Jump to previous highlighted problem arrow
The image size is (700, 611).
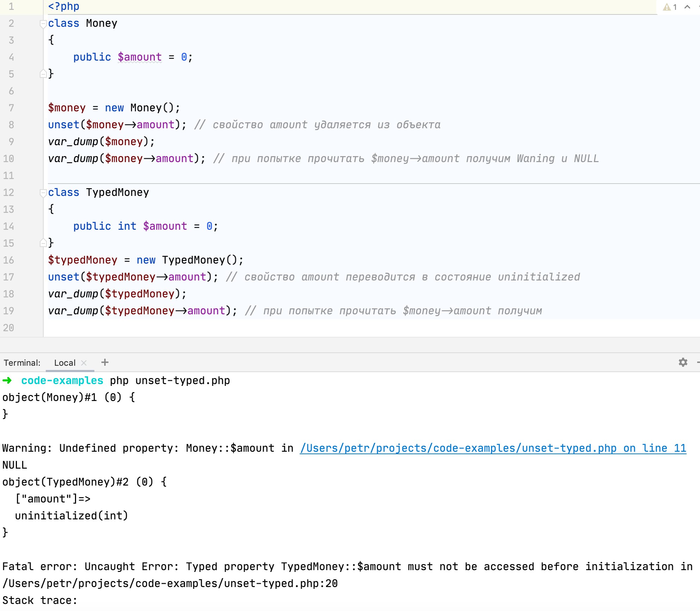687,7
